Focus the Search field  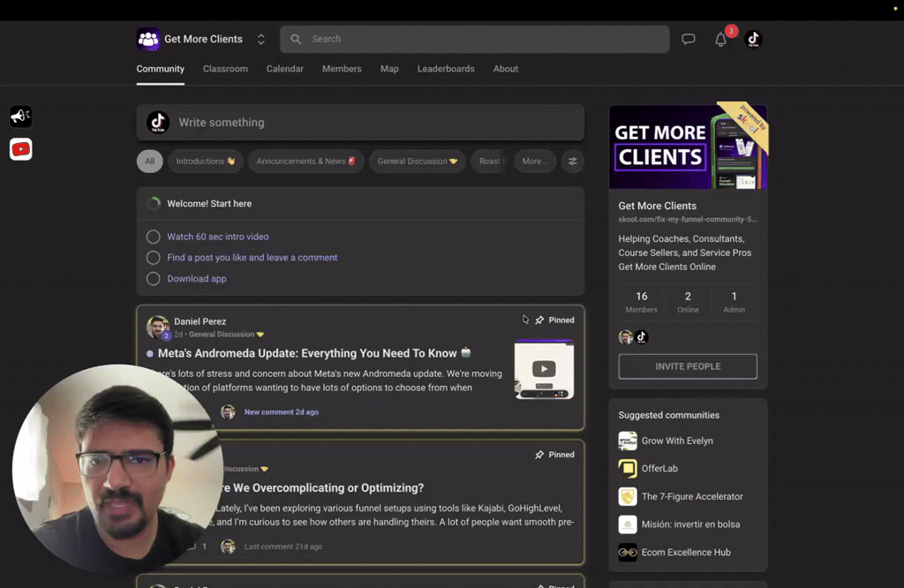coord(474,39)
